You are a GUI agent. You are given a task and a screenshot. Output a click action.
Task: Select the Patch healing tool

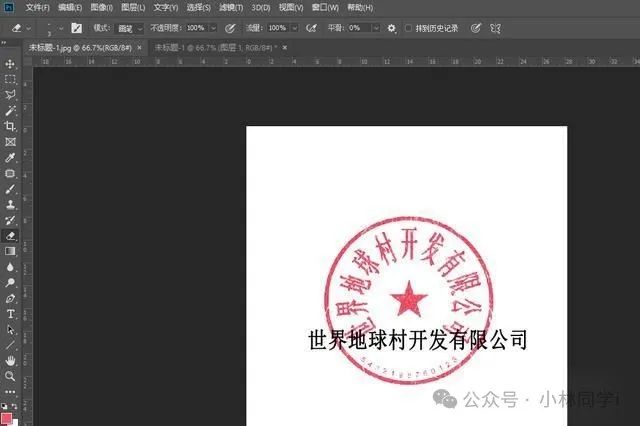[x=10, y=173]
